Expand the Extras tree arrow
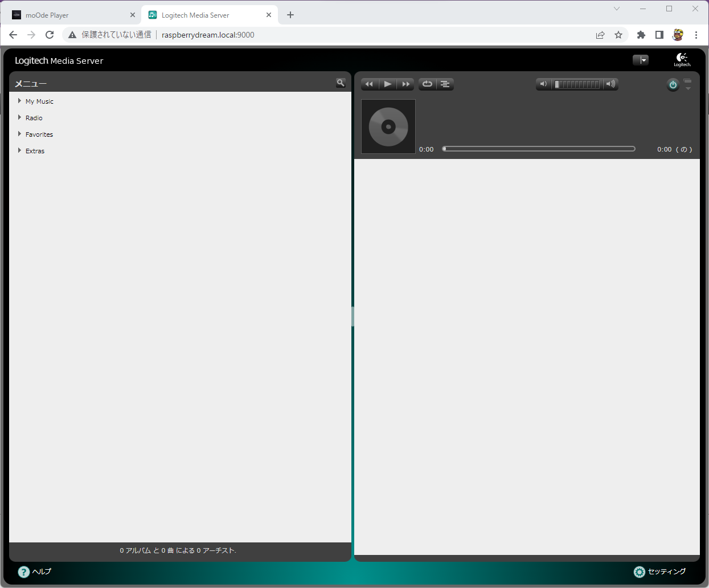 click(19, 150)
